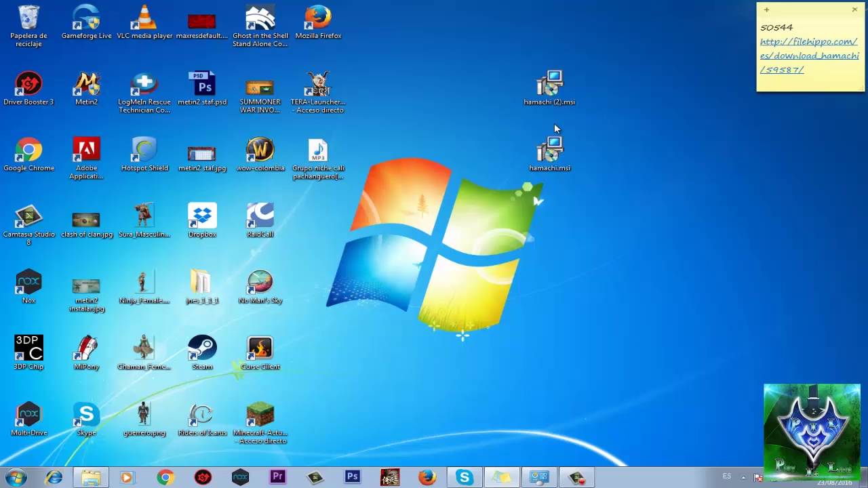Switch to Skype in the taskbar

pyautogui.click(x=465, y=477)
